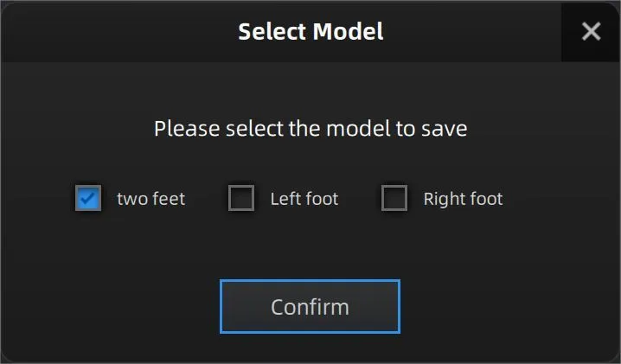
Task: Click the blue checkmark beside two feet
Action: pos(87,199)
